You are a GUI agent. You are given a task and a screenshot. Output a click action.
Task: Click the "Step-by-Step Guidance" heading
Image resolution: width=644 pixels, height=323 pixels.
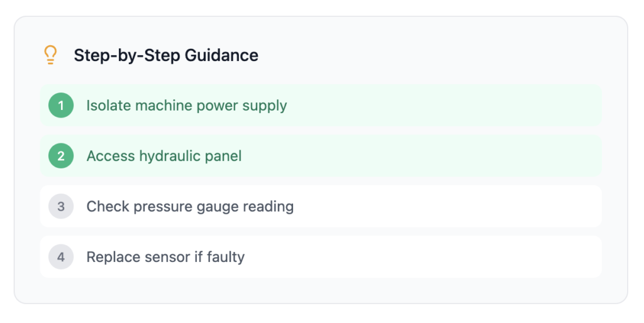[166, 55]
